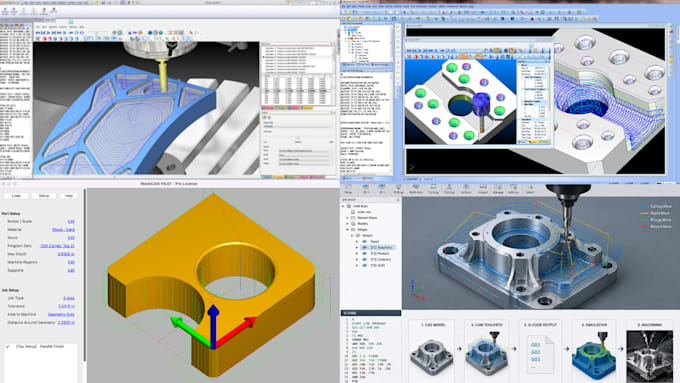Open the Machine Regions Edit link
Viewport: 680px width, 383px height.
(x=71, y=262)
